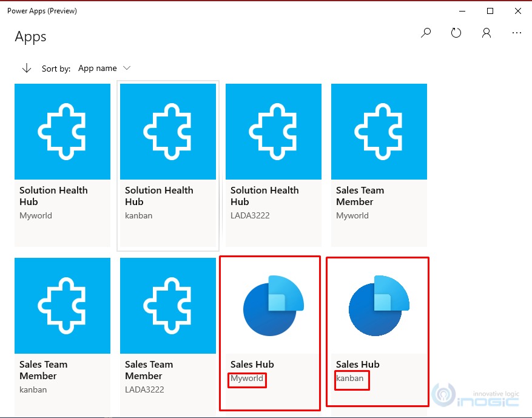Screen dimensions: 532x418
Task: Open the more options ellipsis menu
Action: [516, 33]
